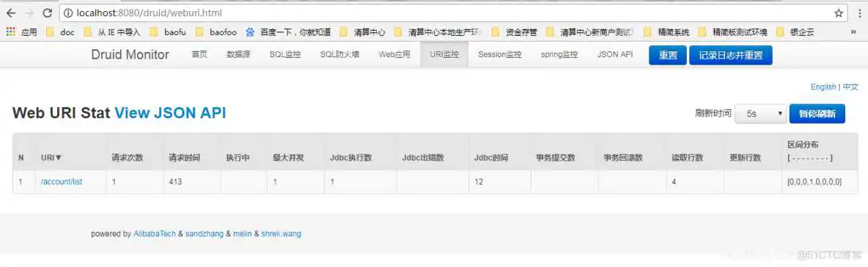Open the SQL防火墙 tab
The width and height of the screenshot is (868, 267).
339,55
